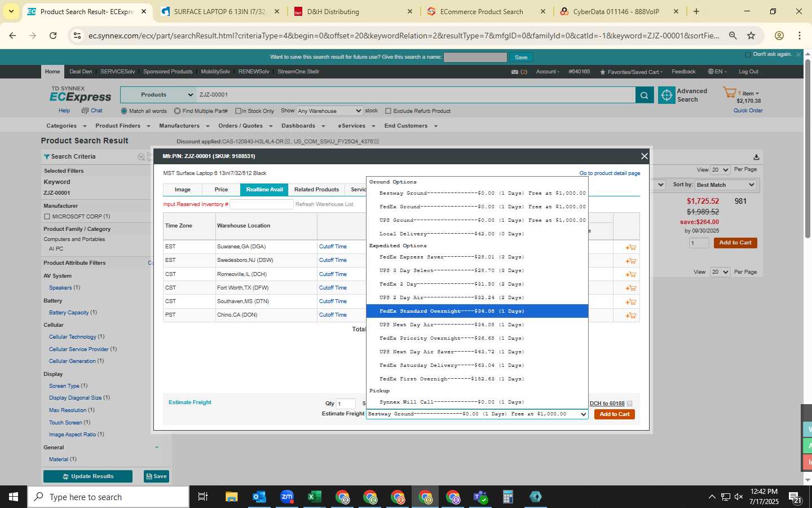Expand Manufacturers menu
This screenshot has height=508, width=812.
(x=184, y=126)
